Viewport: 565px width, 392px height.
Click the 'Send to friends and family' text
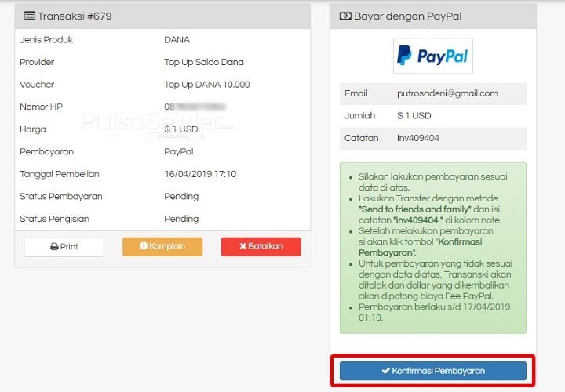pos(415,209)
